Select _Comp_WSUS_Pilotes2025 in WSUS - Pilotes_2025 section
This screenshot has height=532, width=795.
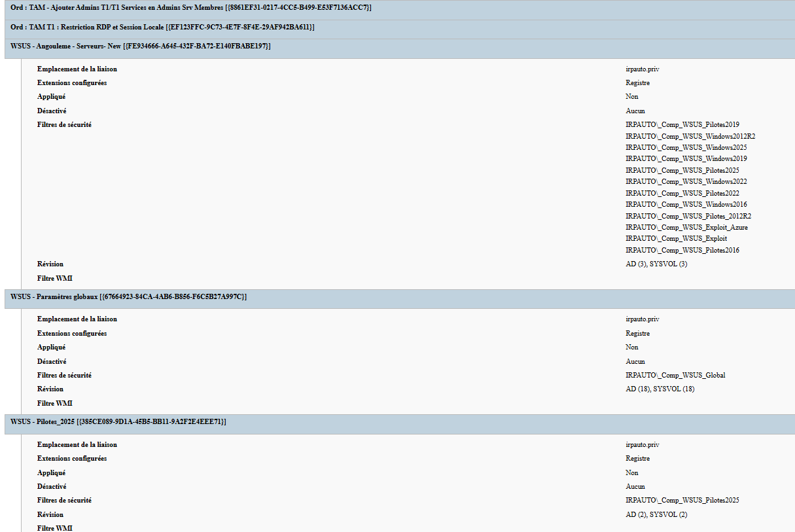tap(682, 500)
